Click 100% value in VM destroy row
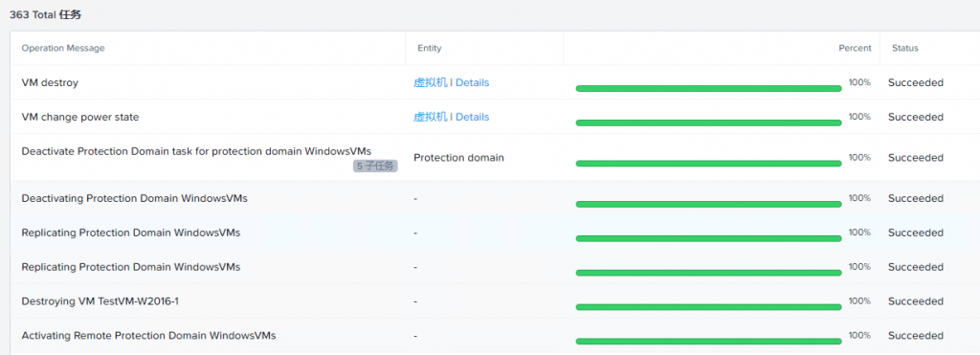Screen dimensions: 980x355 [x=859, y=82]
